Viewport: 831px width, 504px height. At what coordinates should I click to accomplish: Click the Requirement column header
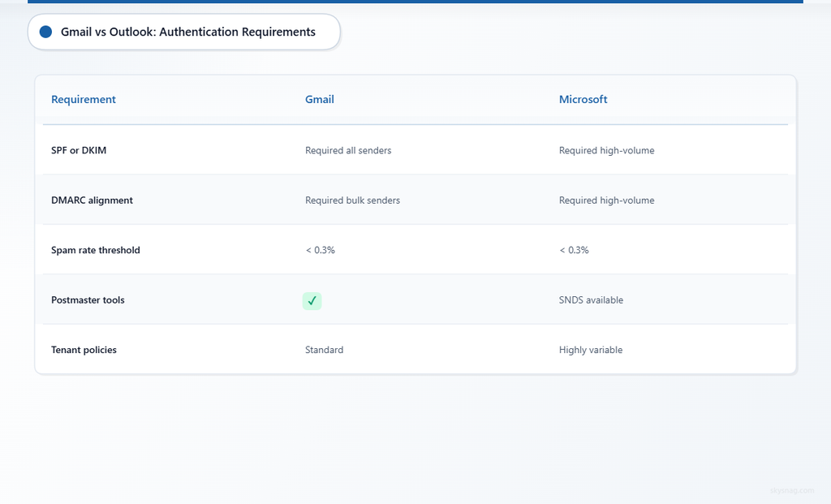tap(84, 99)
